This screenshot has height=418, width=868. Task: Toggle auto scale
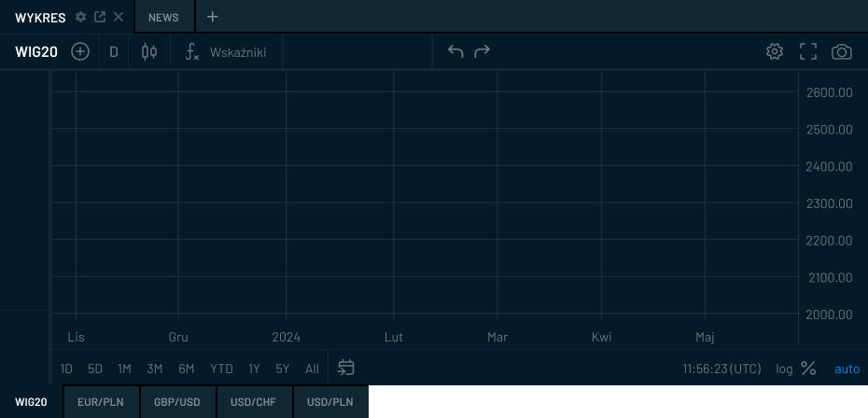click(847, 369)
